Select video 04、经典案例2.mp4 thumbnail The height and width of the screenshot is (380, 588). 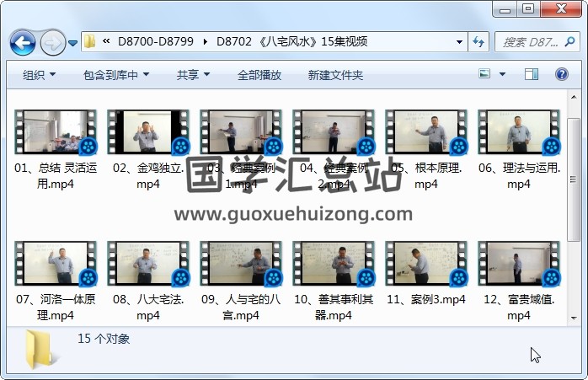[334, 132]
